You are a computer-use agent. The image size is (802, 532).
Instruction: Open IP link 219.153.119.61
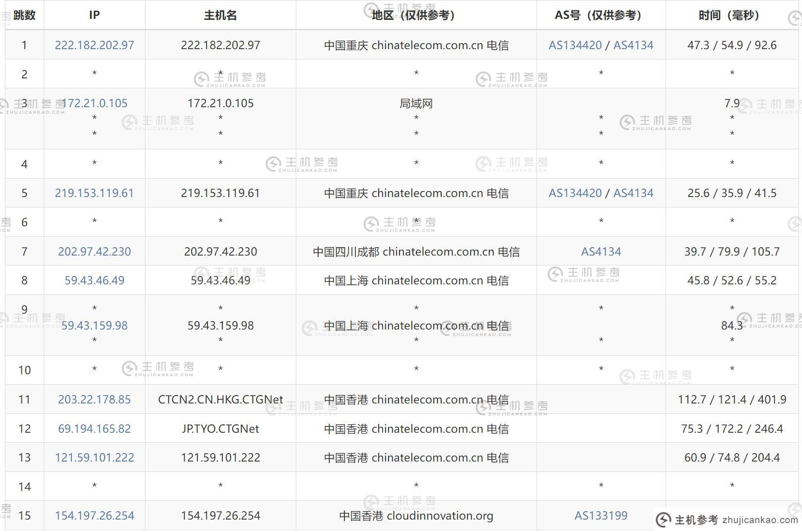94,193
